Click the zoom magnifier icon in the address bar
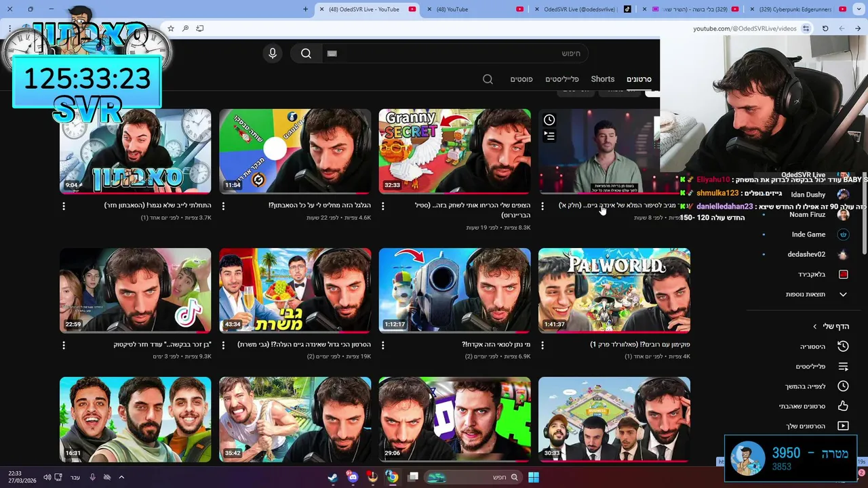 click(x=185, y=28)
